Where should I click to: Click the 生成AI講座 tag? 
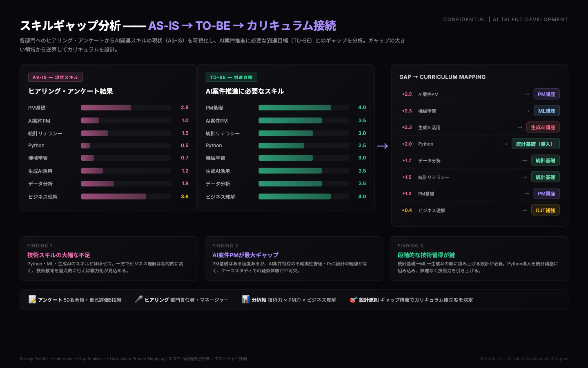coord(543,127)
